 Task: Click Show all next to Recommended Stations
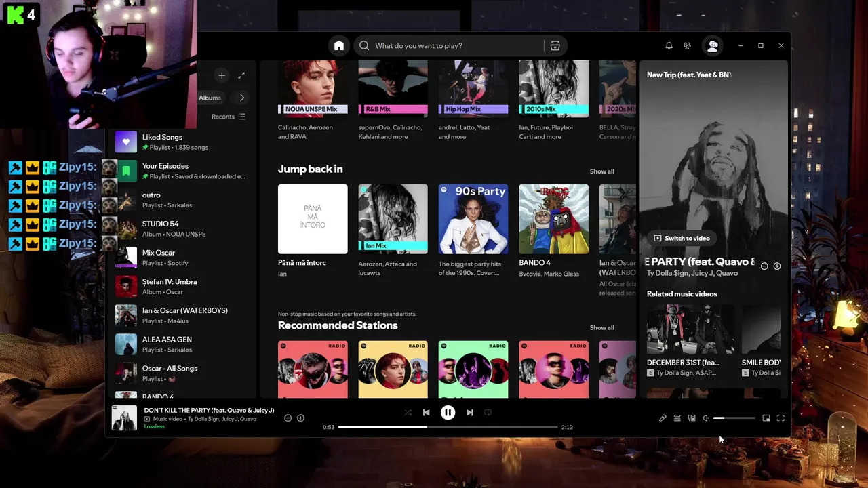[x=601, y=328]
